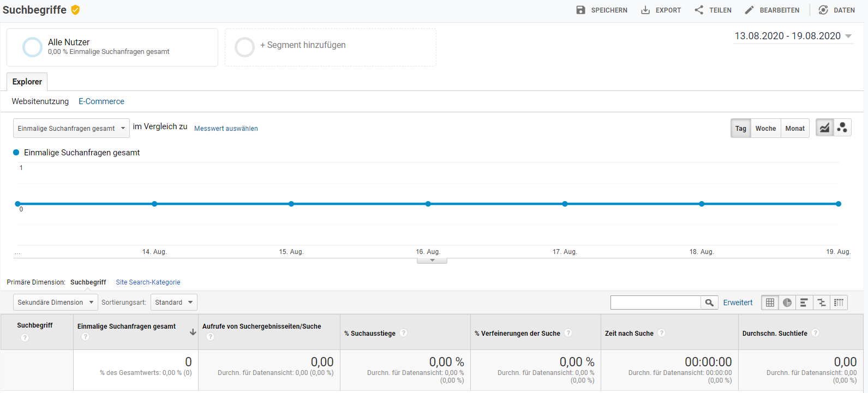Viewport: 868px width, 393px height.
Task: Click the Messwert auswählen link
Action: click(x=226, y=129)
